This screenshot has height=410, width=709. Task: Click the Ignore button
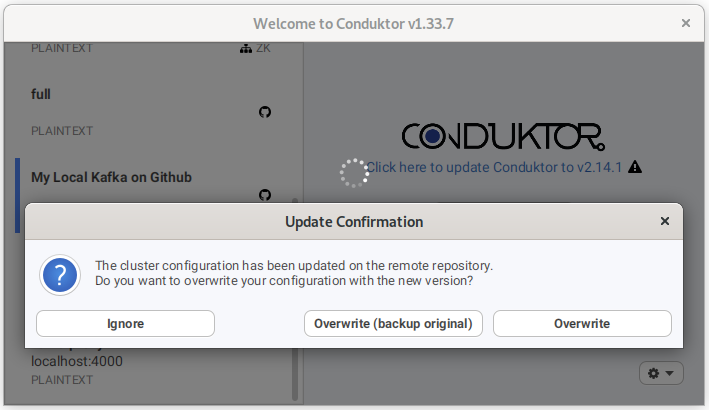[125, 323]
